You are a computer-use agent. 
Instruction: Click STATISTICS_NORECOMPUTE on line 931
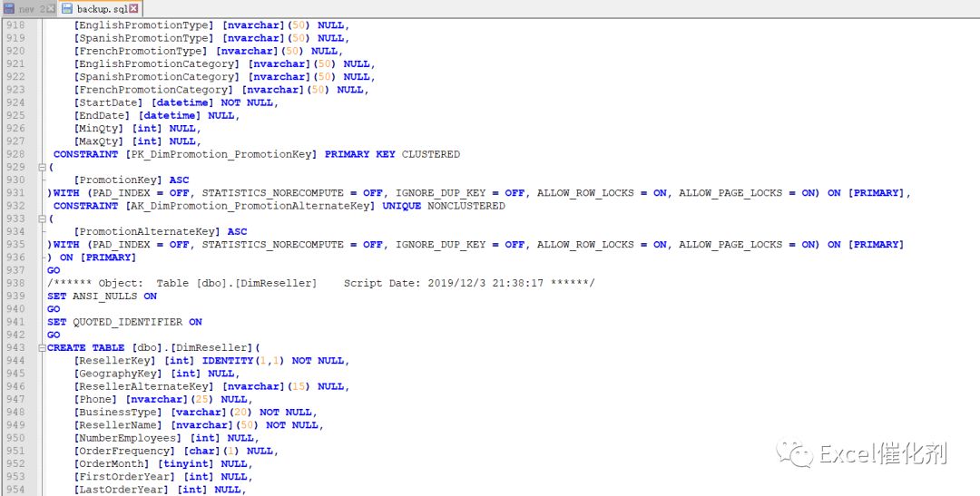point(272,193)
